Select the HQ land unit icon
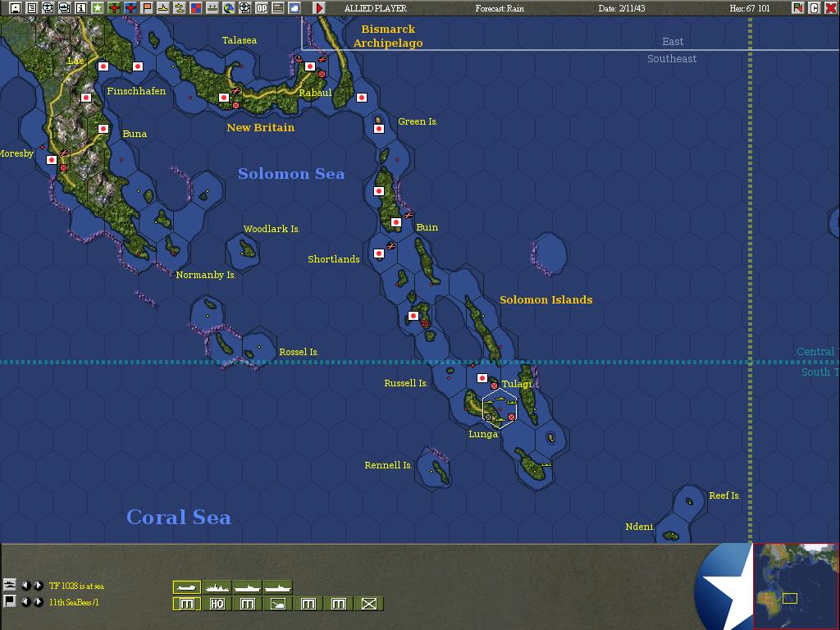 coord(217,605)
